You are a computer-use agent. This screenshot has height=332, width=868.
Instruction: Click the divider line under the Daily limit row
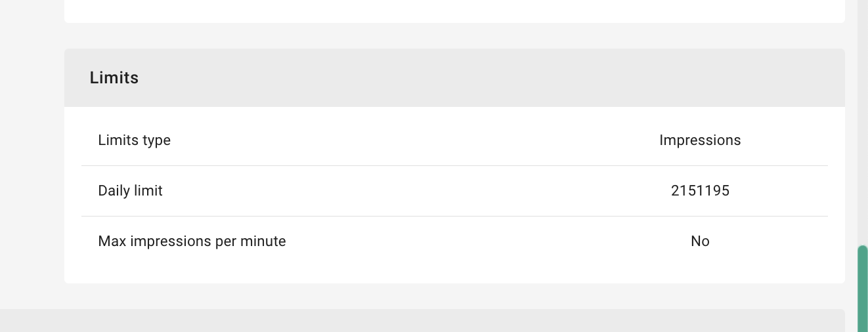(x=454, y=216)
